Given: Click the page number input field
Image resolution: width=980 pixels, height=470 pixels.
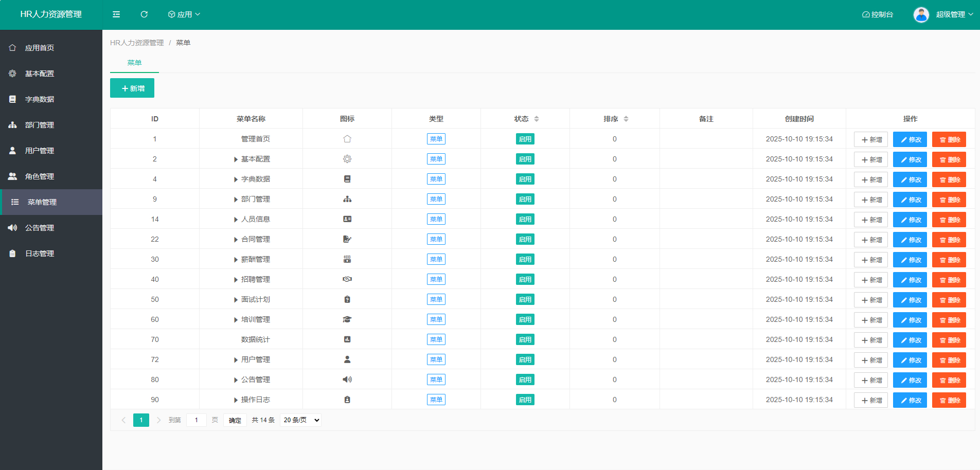Looking at the screenshot, I should [x=197, y=420].
